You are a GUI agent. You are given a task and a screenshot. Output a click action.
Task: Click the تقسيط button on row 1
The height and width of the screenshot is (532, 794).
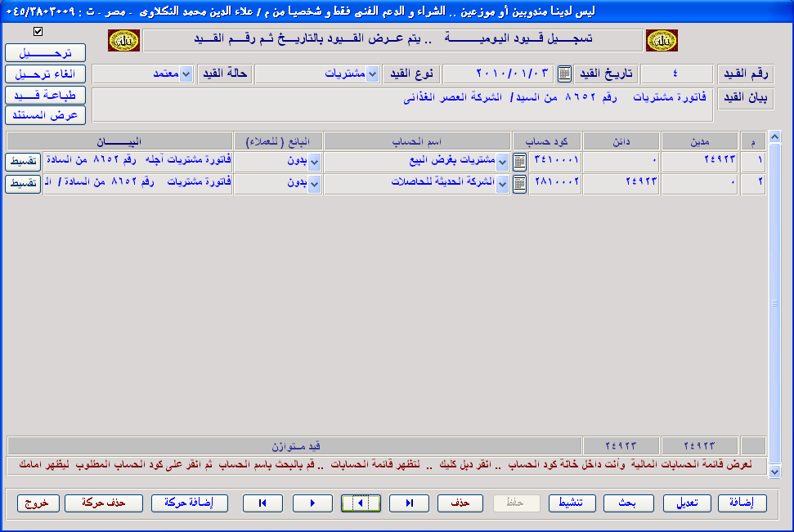point(23,162)
